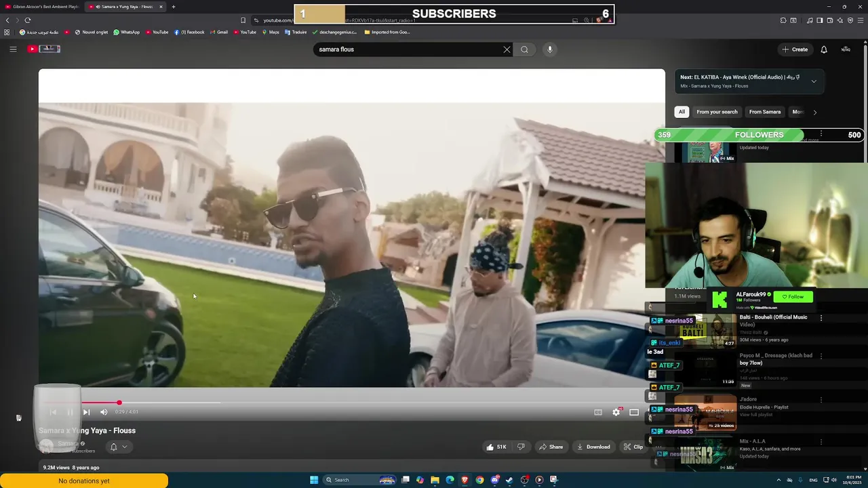The width and height of the screenshot is (868, 488).
Task: Open the Imported from Google bookmarks folder
Action: point(387,32)
